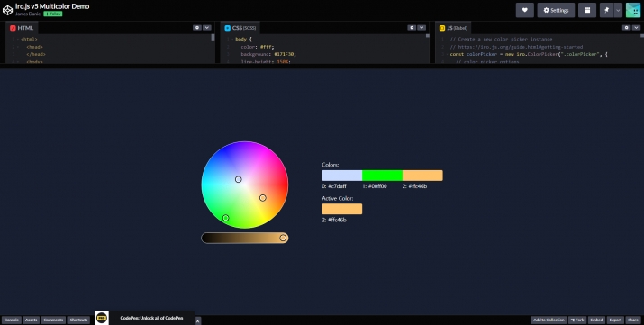This screenshot has height=325, width=644.
Task: Expand the JS editor dropdown chevron
Action: 636,28
